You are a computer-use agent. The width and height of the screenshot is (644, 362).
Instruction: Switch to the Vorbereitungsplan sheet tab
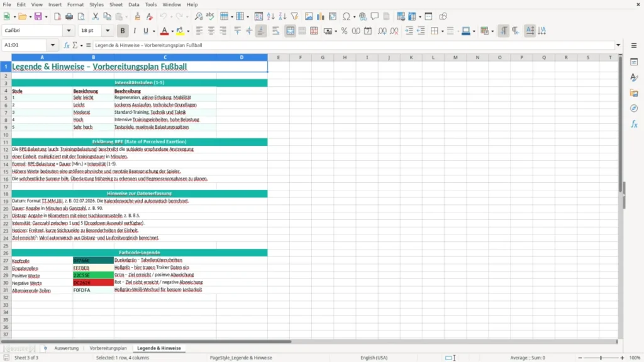[108, 348]
